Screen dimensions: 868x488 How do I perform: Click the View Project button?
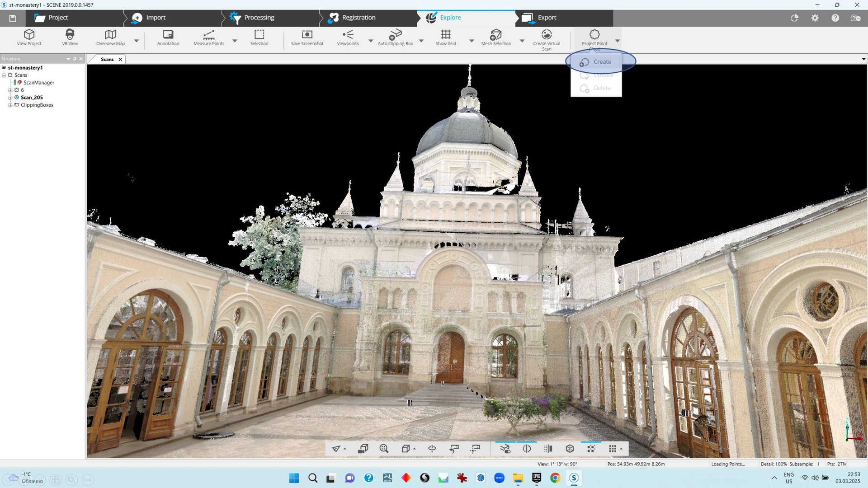tap(29, 37)
